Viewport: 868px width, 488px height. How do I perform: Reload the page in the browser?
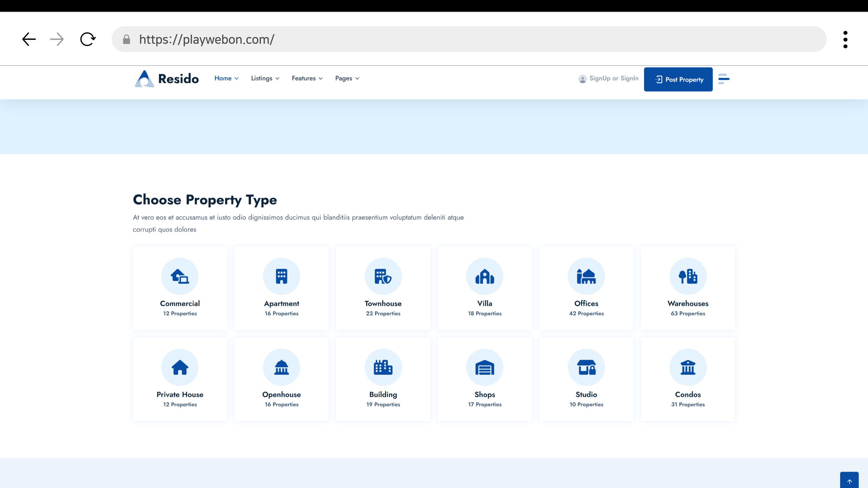click(x=88, y=39)
